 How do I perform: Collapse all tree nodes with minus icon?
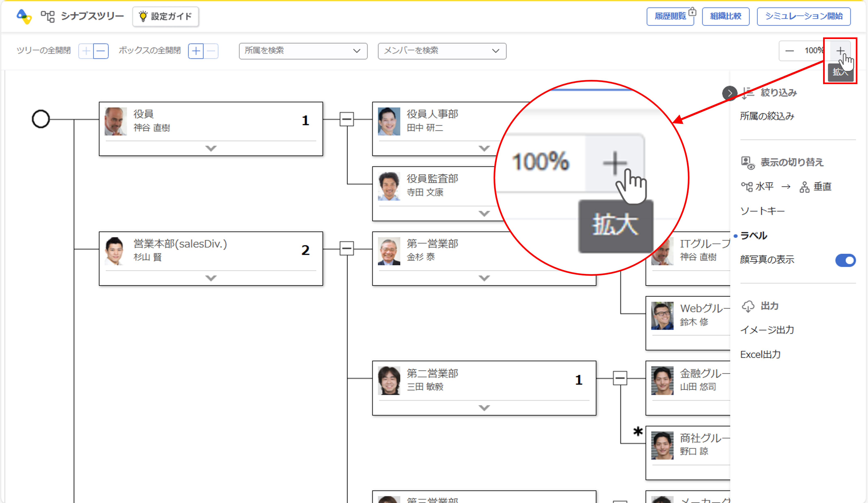tap(101, 51)
